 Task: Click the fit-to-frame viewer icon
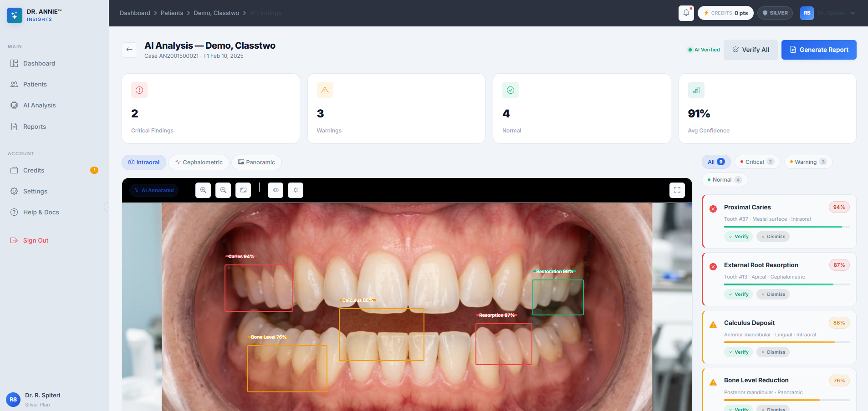[x=243, y=190]
